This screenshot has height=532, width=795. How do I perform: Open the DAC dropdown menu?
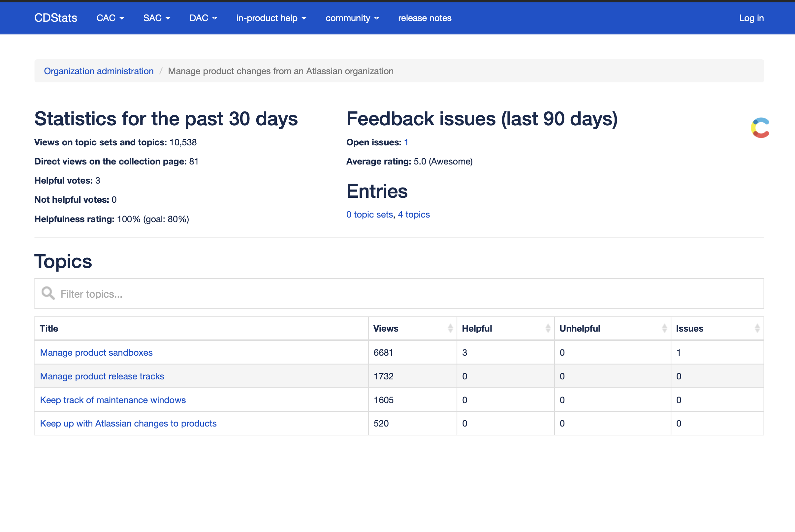(203, 18)
